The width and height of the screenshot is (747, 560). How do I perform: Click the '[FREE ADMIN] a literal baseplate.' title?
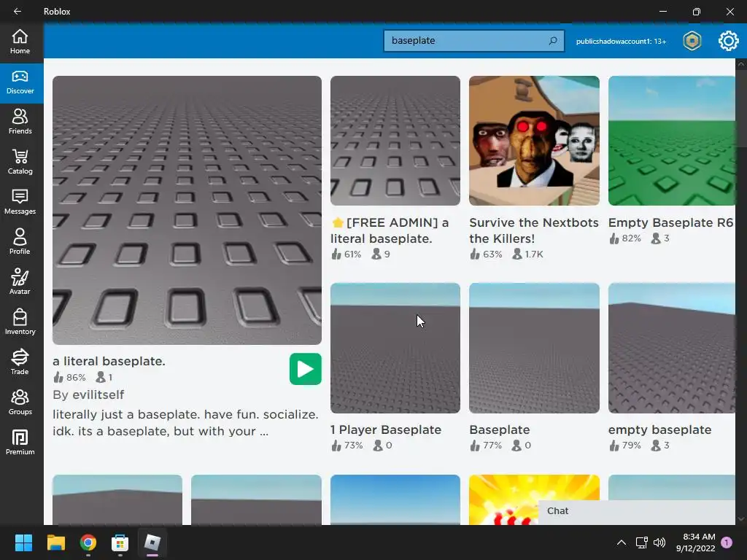(x=390, y=230)
